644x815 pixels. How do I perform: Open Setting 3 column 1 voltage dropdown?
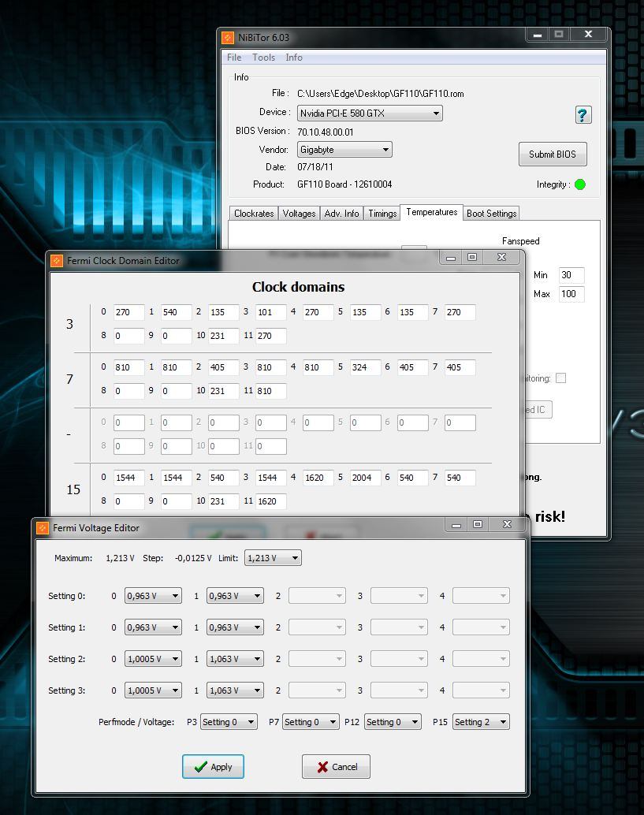click(235, 690)
